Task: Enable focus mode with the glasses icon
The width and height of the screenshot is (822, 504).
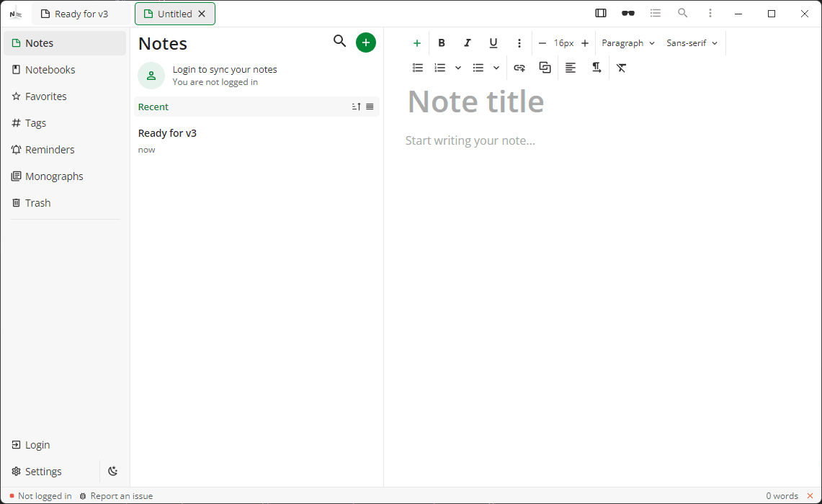Action: 628,13
